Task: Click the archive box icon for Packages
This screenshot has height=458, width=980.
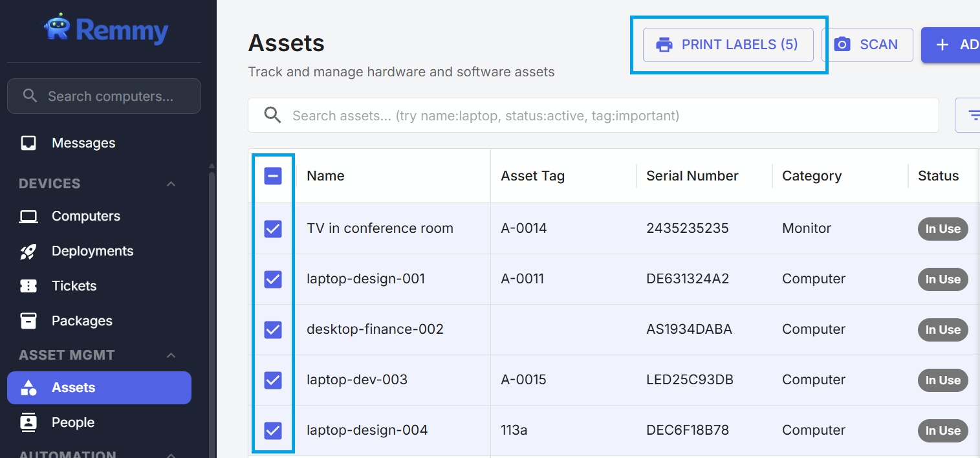Action: (28, 321)
